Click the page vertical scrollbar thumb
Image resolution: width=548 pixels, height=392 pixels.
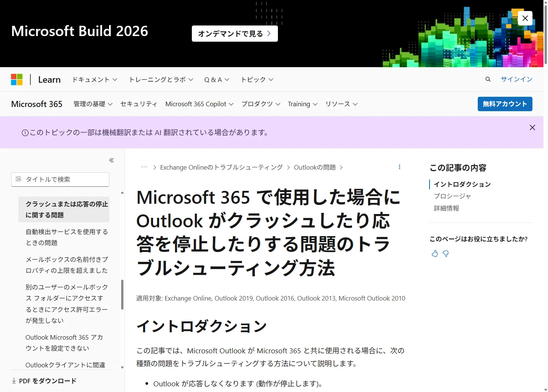pyautogui.click(x=546, y=35)
